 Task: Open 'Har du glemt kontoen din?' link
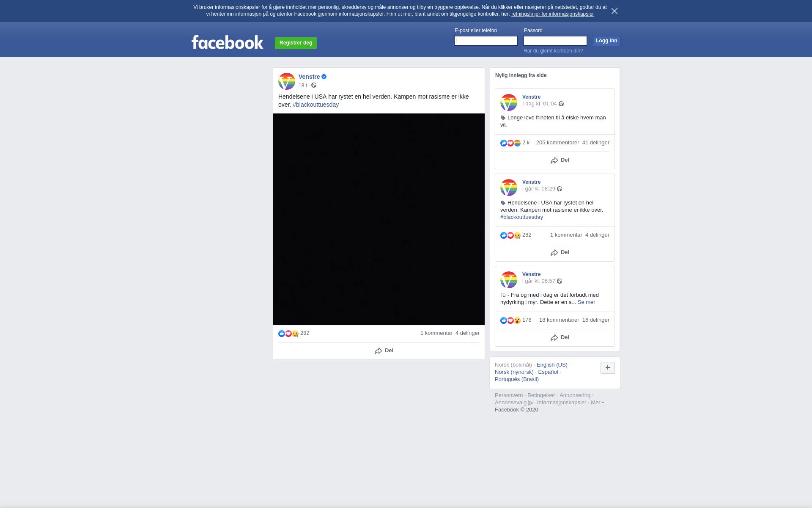tap(553, 51)
